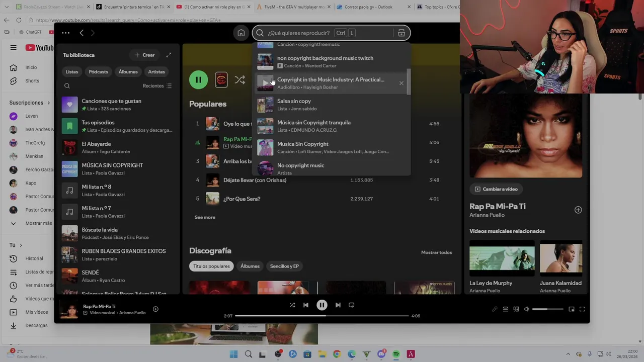Screen dimensions: 644x362
Task: Toggle repeat mode in player
Action: (x=352, y=305)
